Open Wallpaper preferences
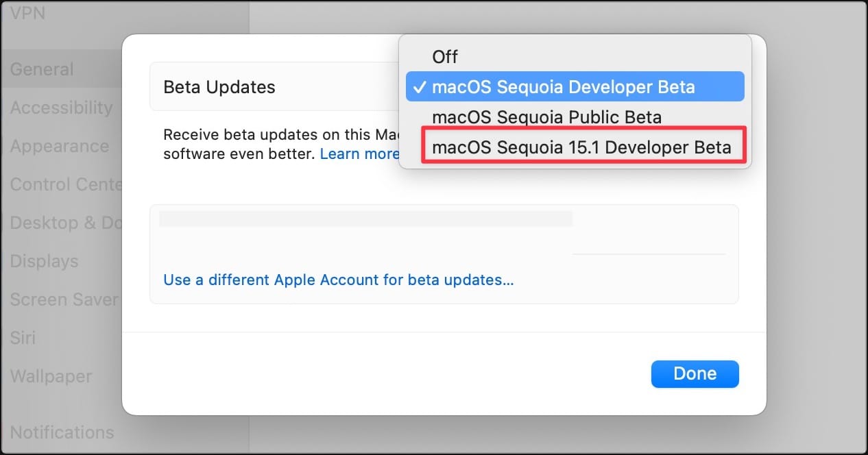The image size is (868, 455). (51, 376)
